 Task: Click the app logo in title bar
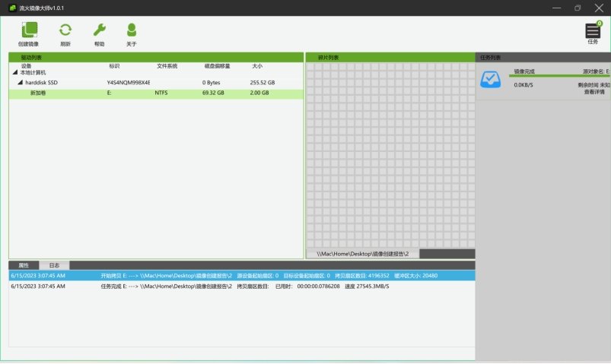12,8
